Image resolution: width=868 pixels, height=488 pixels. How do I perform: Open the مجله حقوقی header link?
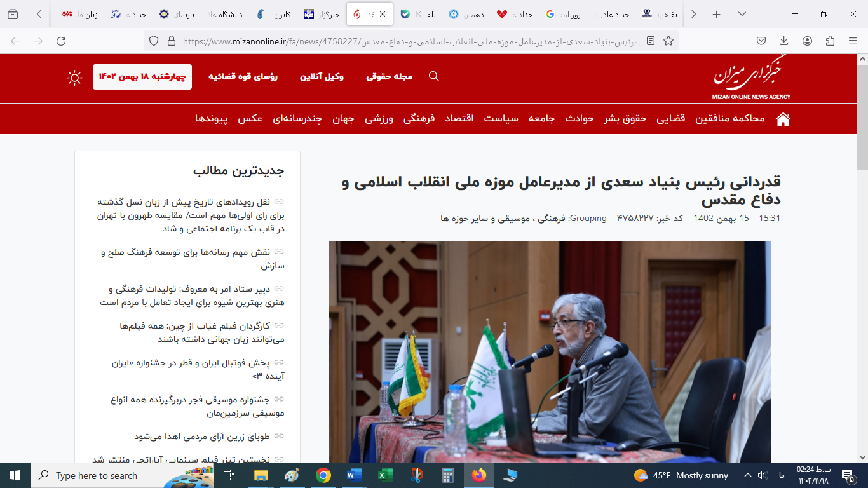(x=389, y=76)
